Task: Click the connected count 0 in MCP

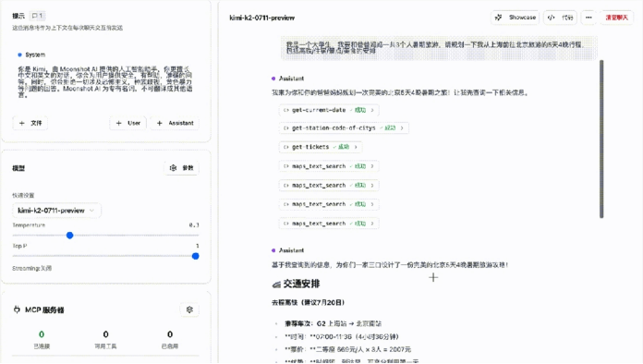Action: [x=42, y=334]
